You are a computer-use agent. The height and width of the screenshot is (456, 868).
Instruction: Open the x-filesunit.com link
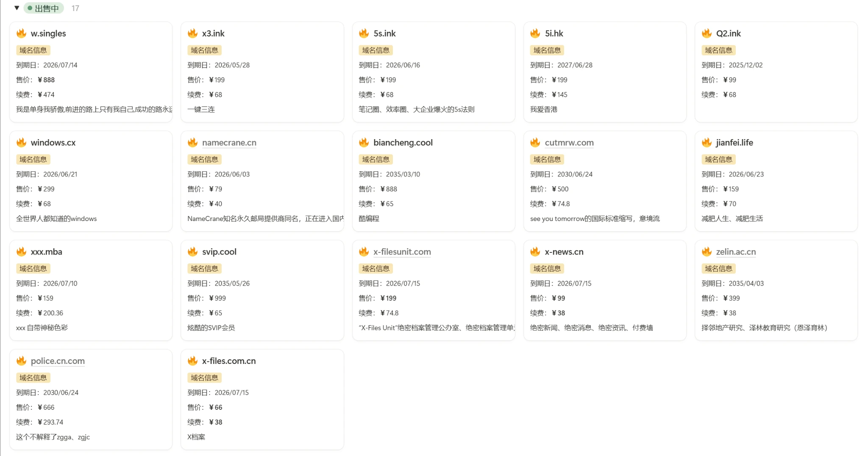pyautogui.click(x=402, y=252)
